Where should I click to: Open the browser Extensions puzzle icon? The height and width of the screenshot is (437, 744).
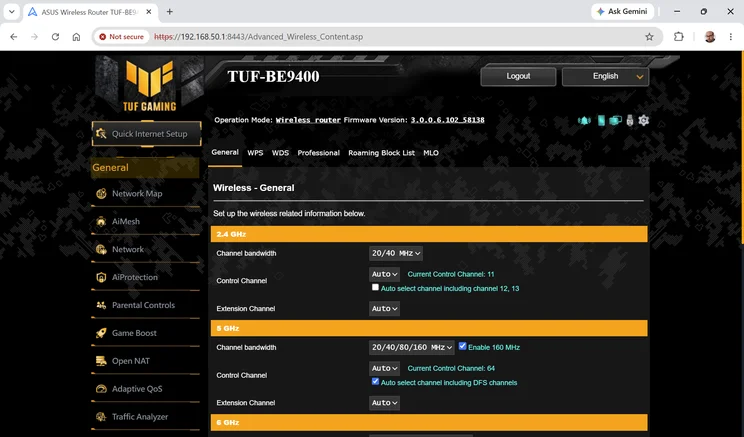tap(679, 37)
